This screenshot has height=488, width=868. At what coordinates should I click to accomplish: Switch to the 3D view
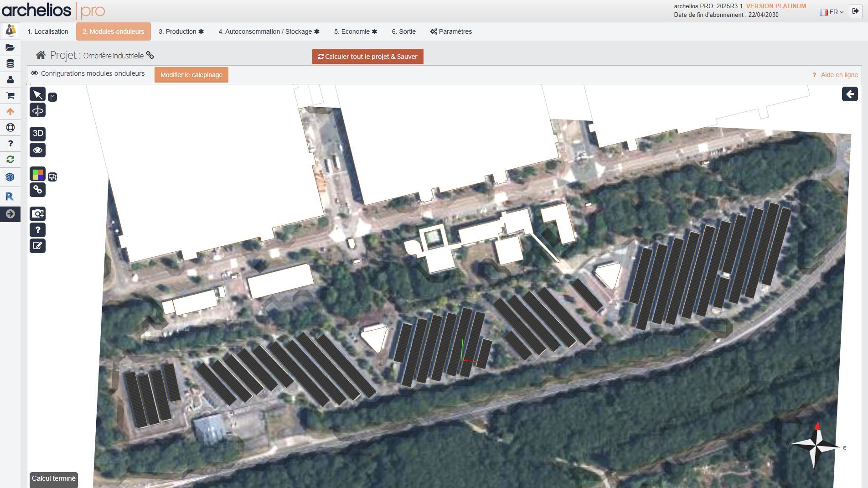[x=38, y=134]
